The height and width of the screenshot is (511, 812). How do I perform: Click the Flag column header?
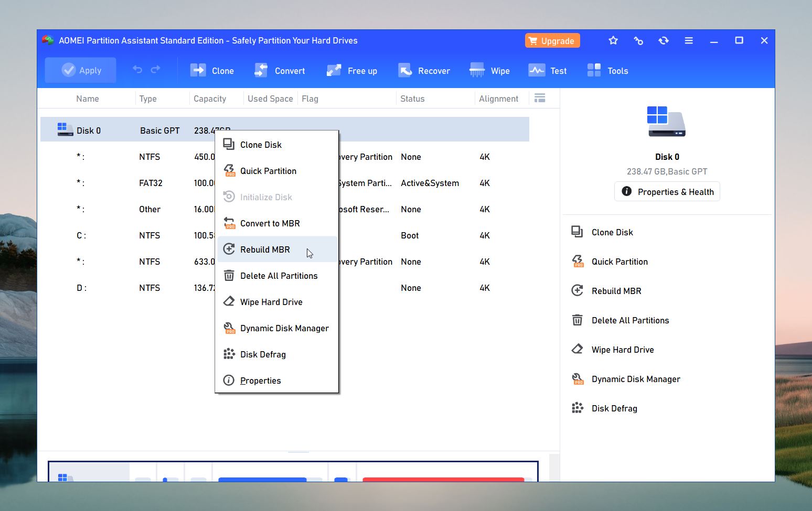coord(310,99)
